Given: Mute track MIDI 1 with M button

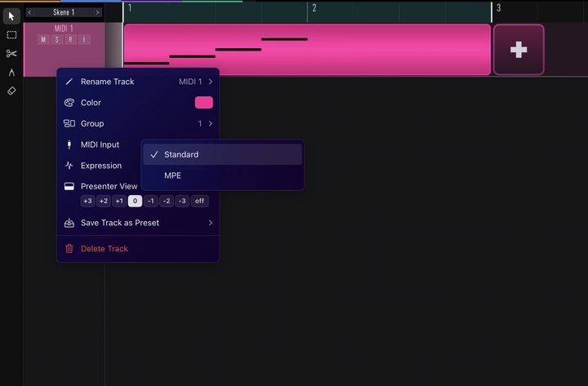Looking at the screenshot, I should click(x=43, y=40).
